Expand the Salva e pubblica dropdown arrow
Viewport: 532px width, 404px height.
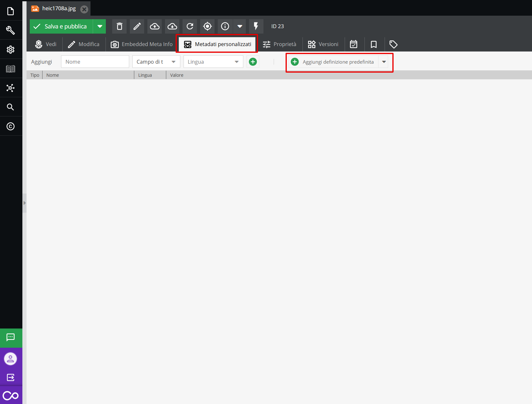tap(100, 26)
